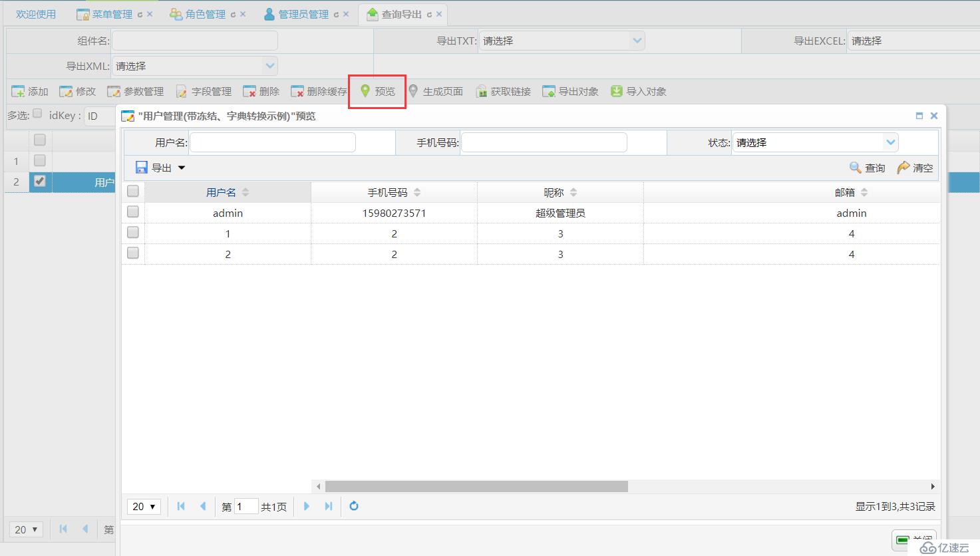This screenshot has width=980, height=556.
Task: Click the 修改 edit toolbar button
Action: tap(78, 91)
